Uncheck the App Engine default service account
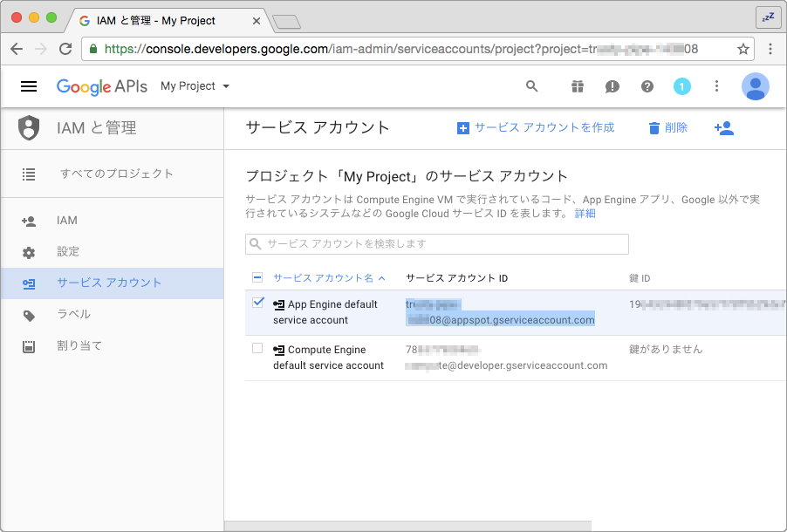This screenshot has width=787, height=532. (x=258, y=303)
